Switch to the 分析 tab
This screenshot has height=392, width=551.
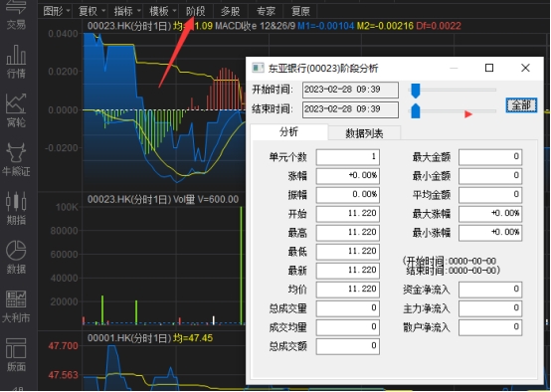[288, 132]
